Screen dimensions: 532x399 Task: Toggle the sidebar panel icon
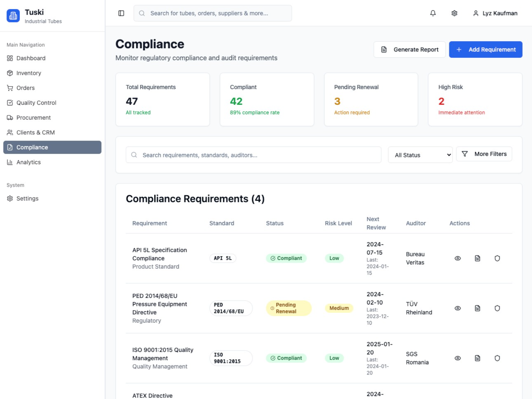[121, 13]
